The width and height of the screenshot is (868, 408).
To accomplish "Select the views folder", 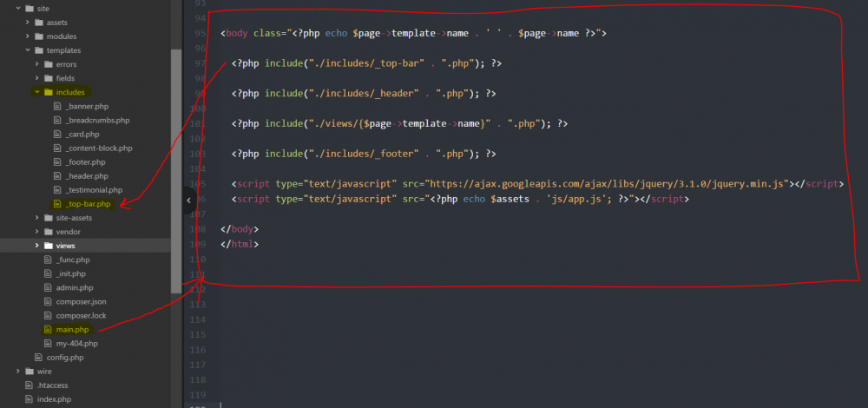I will tap(65, 246).
